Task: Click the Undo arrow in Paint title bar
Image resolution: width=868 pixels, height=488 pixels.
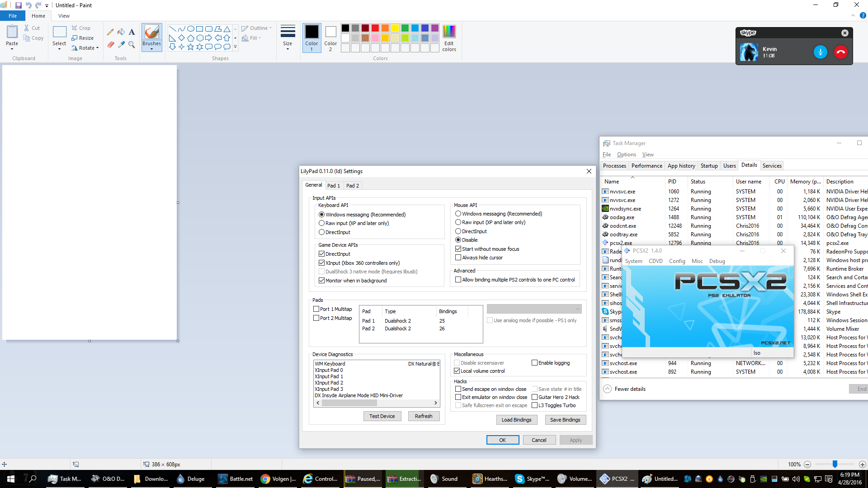Action: tap(28, 5)
